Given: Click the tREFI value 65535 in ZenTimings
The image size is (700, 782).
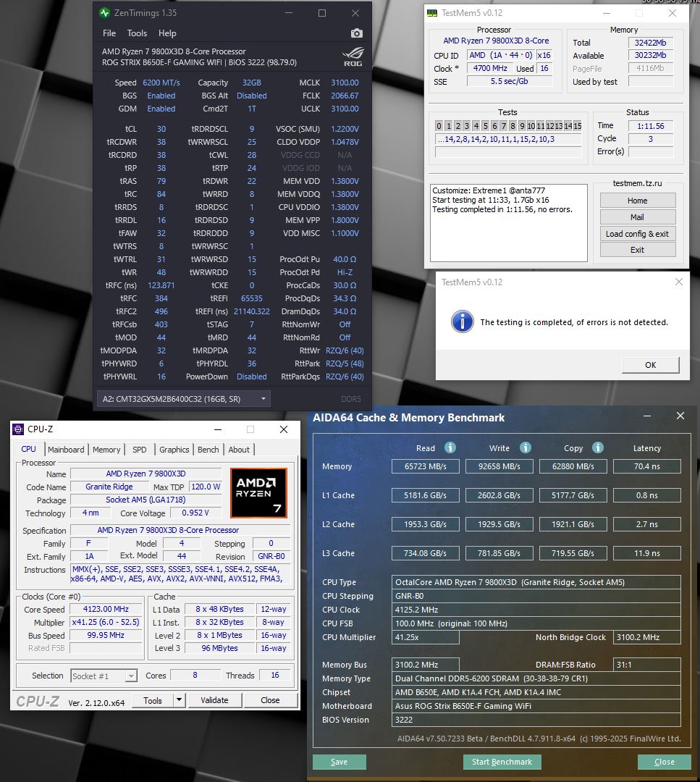Looking at the screenshot, I should 252,298.
